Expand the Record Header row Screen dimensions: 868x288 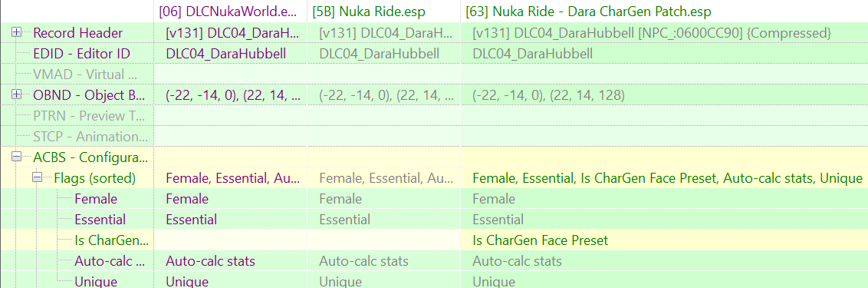[16, 33]
